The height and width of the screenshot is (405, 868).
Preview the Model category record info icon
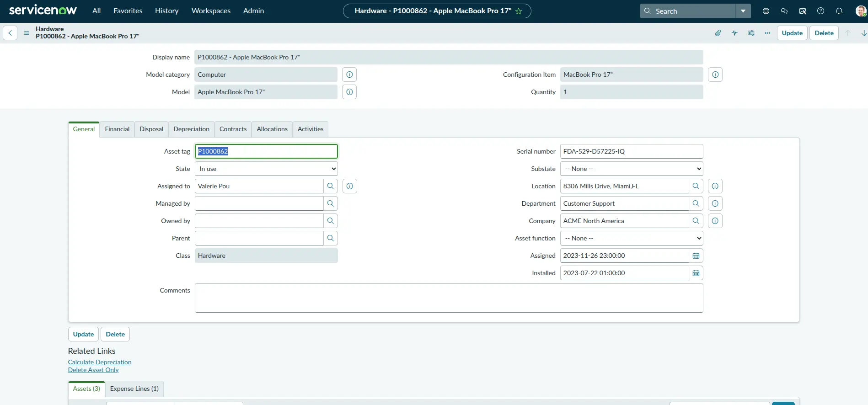349,75
